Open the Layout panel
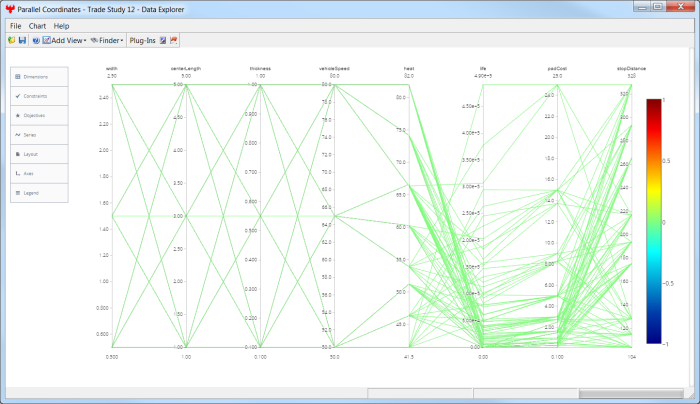Viewport: 700px width, 404px height. pos(40,153)
